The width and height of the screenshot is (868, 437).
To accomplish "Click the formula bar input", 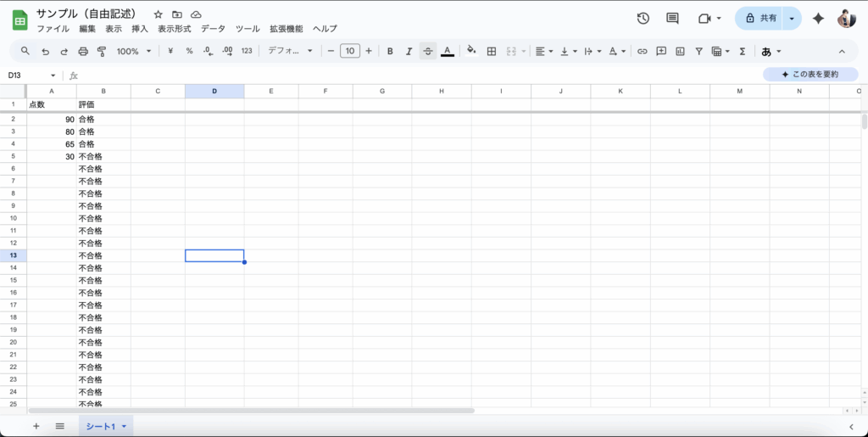I will click(420, 76).
